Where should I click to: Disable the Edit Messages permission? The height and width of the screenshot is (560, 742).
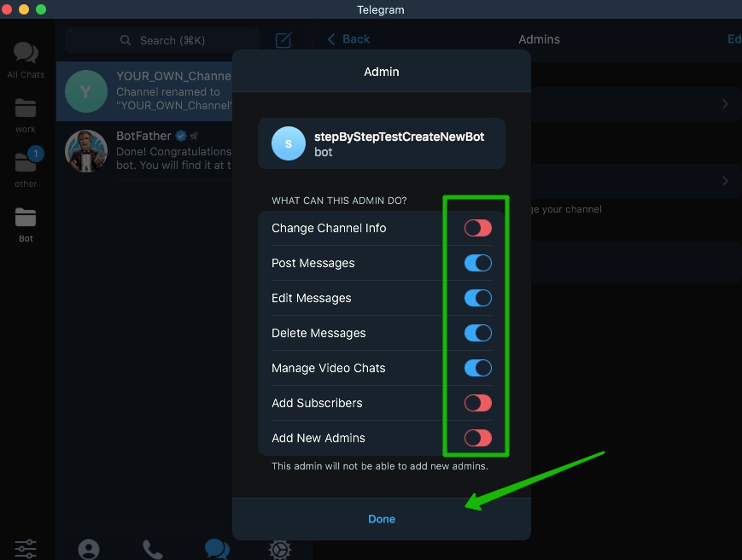pos(478,298)
